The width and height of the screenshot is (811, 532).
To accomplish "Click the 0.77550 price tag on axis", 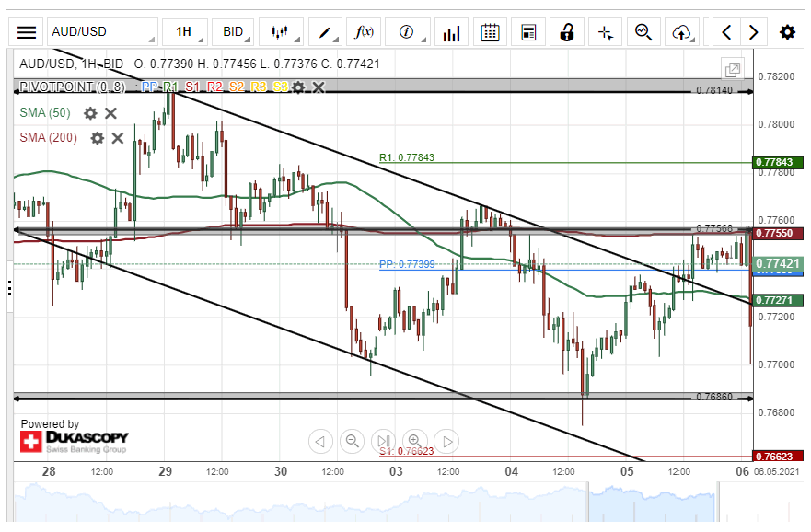I will pos(778,233).
